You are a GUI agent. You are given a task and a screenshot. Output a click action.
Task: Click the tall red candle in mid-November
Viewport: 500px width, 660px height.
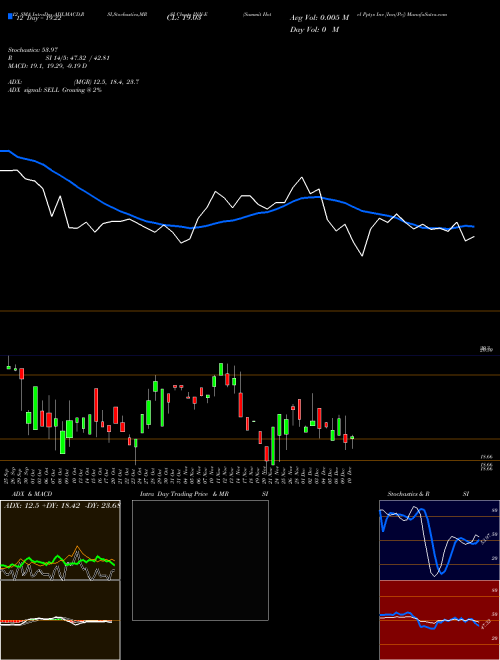(241, 405)
